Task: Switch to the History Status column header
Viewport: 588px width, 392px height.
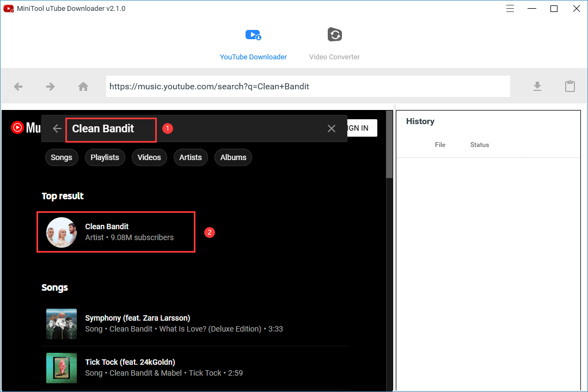Action: click(x=479, y=145)
